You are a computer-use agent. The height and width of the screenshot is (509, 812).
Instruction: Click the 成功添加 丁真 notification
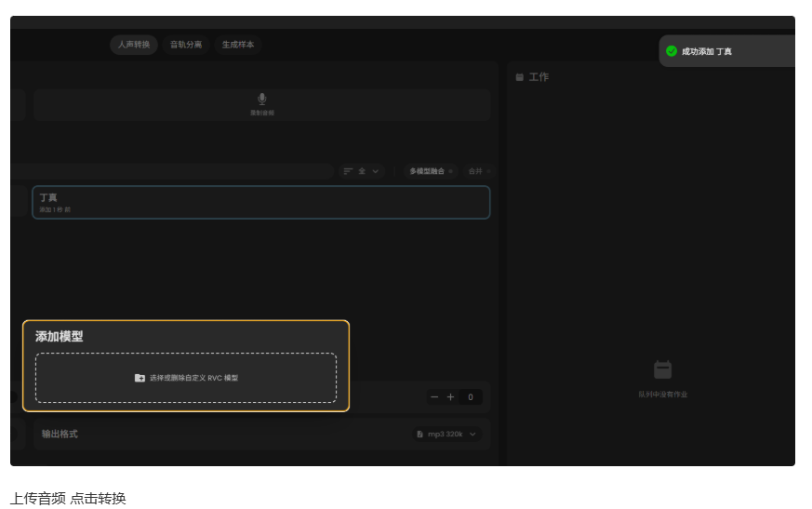click(727, 51)
